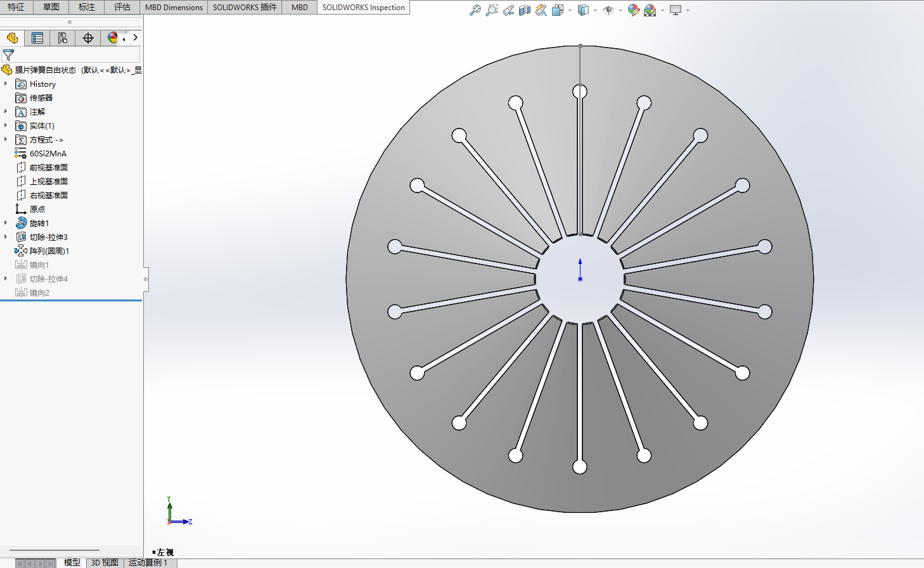
Task: Click the horizontal scrollbar in feature tree
Action: 55,550
